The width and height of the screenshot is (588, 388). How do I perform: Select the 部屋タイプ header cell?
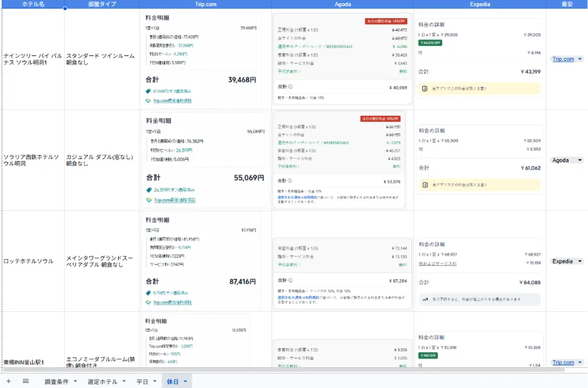point(102,4)
